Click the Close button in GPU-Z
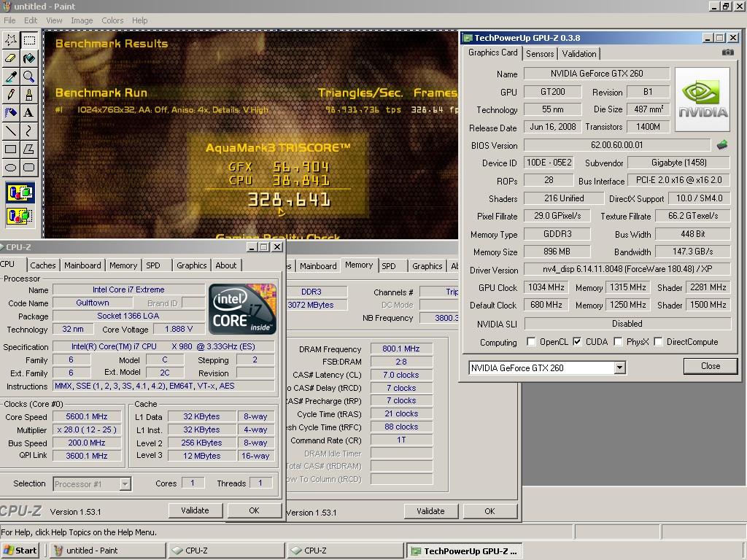The height and width of the screenshot is (560, 747). (711, 366)
